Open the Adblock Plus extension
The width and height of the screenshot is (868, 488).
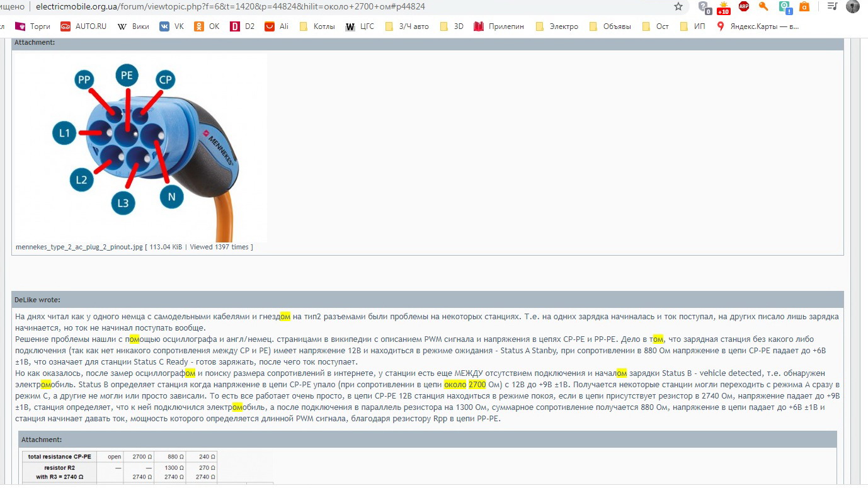click(x=743, y=7)
